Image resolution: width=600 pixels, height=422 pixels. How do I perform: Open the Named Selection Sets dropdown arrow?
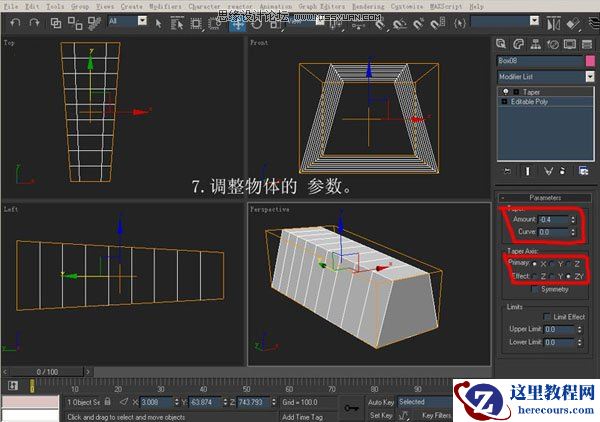coord(534,21)
